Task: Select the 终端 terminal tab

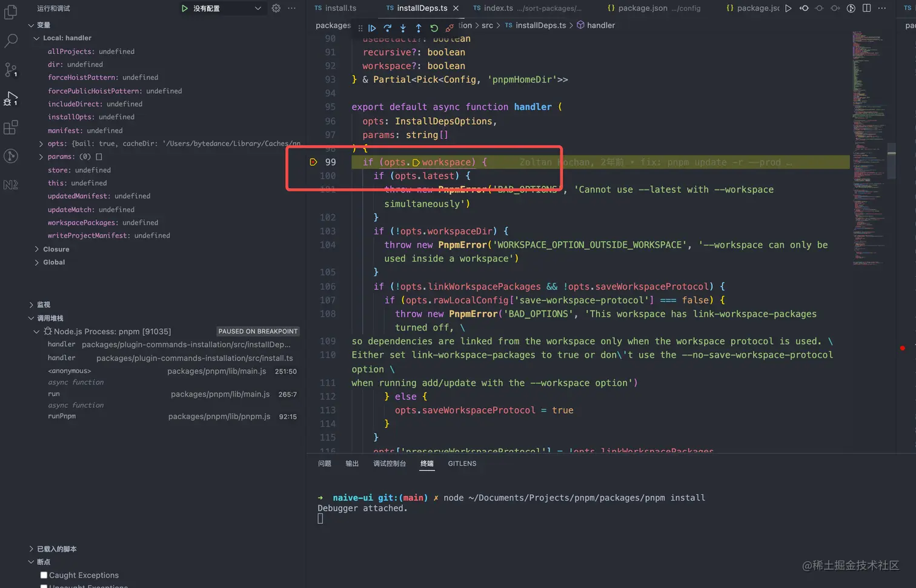Action: [427, 464]
